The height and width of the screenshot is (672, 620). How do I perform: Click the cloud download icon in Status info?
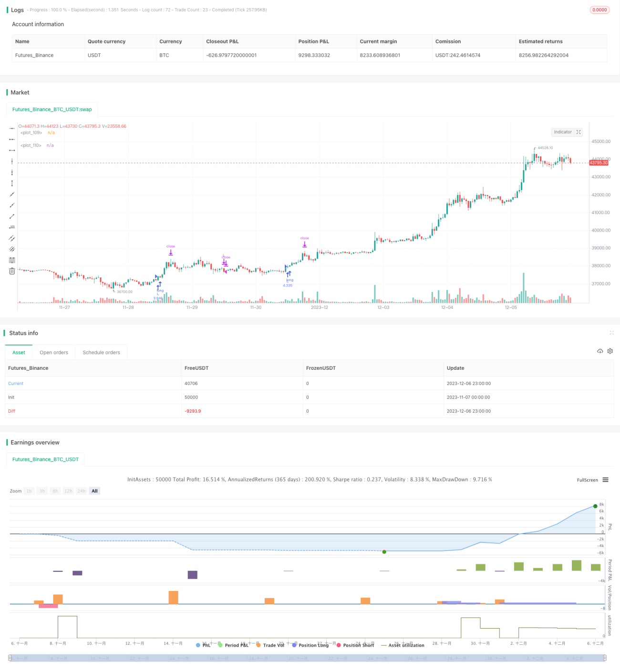tap(600, 351)
